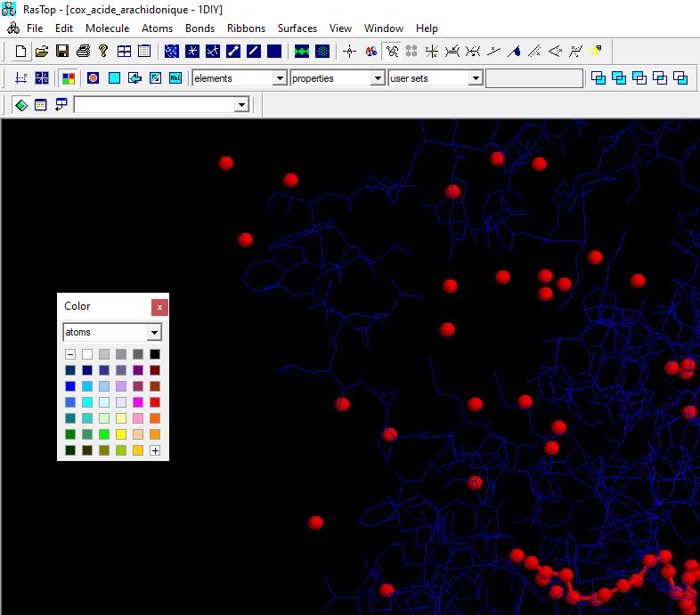Click the dotted axes coordinate icon
The width and height of the screenshot is (700, 615).
point(20,78)
